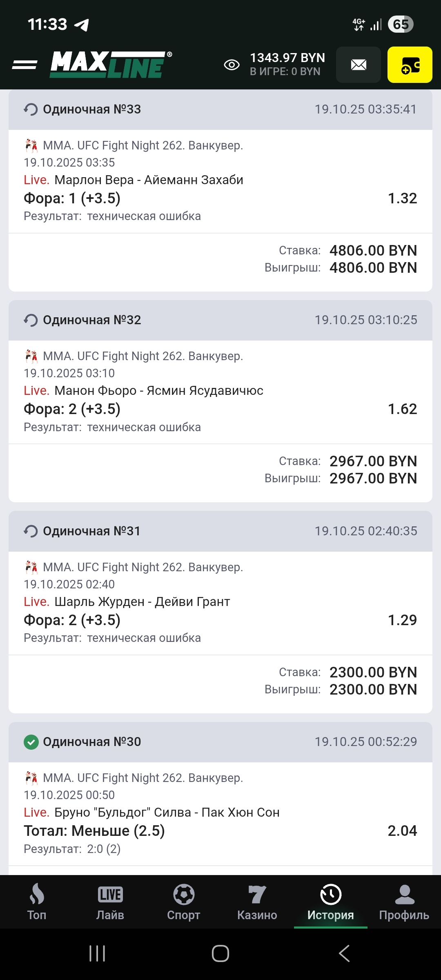Open the hamburger menu
Screen dimensions: 441x980
(24, 65)
